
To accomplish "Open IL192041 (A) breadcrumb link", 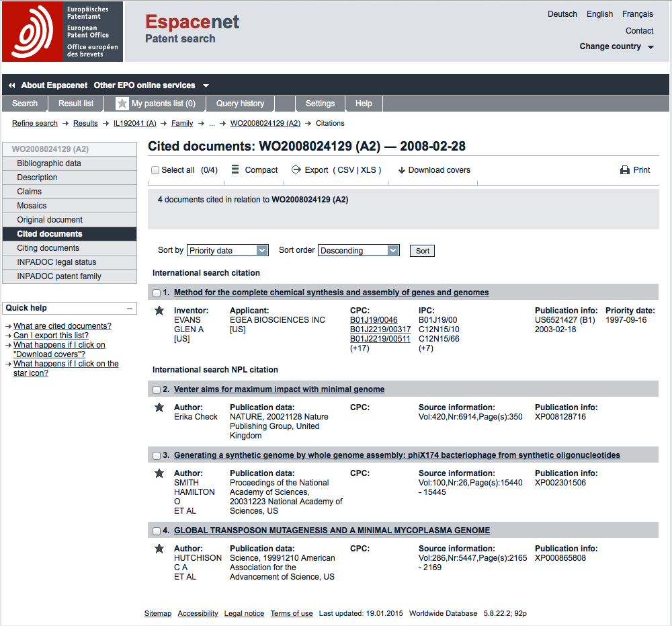I will [x=134, y=124].
